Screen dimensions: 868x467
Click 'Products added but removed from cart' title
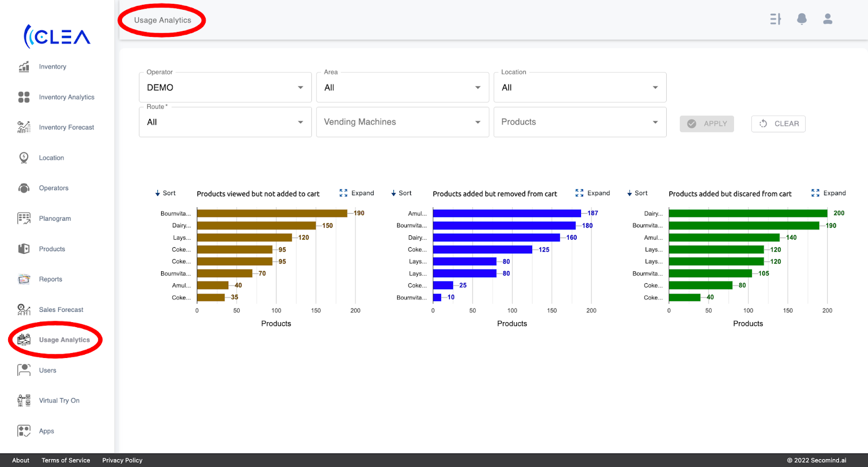(495, 194)
